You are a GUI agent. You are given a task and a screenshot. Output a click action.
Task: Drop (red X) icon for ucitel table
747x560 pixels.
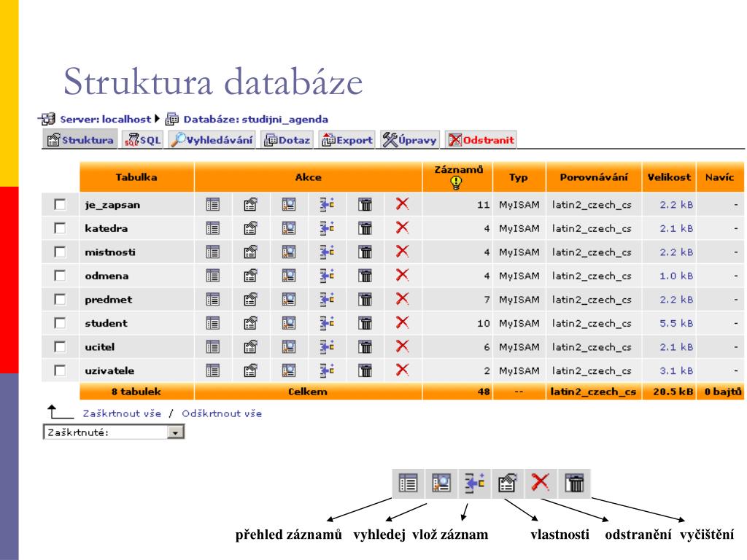click(x=403, y=346)
